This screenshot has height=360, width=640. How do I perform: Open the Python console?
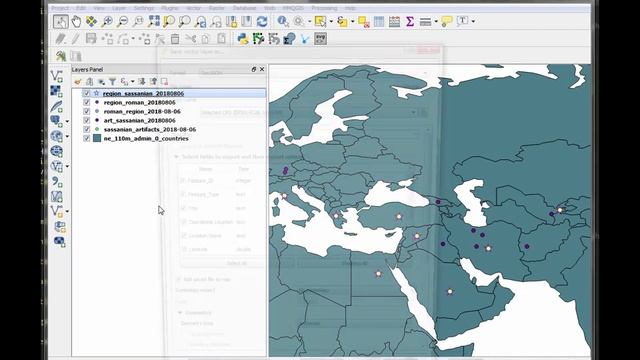[243, 39]
